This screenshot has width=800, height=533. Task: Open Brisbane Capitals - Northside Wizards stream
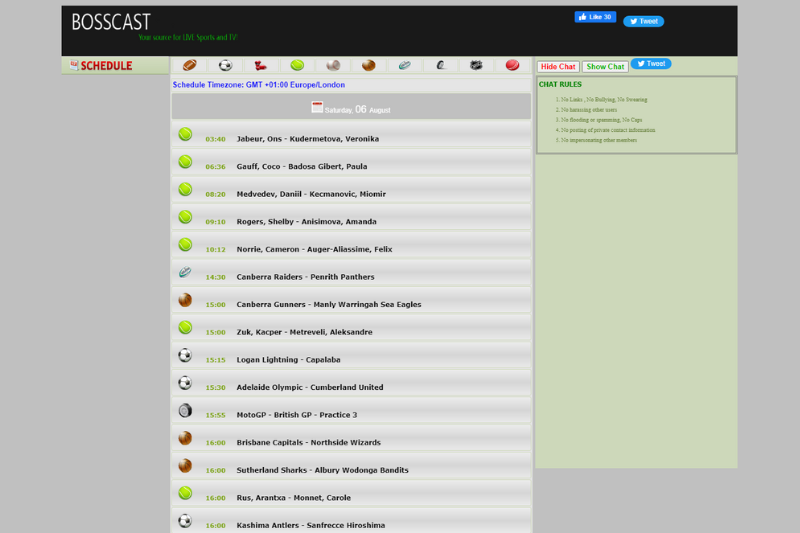point(309,442)
